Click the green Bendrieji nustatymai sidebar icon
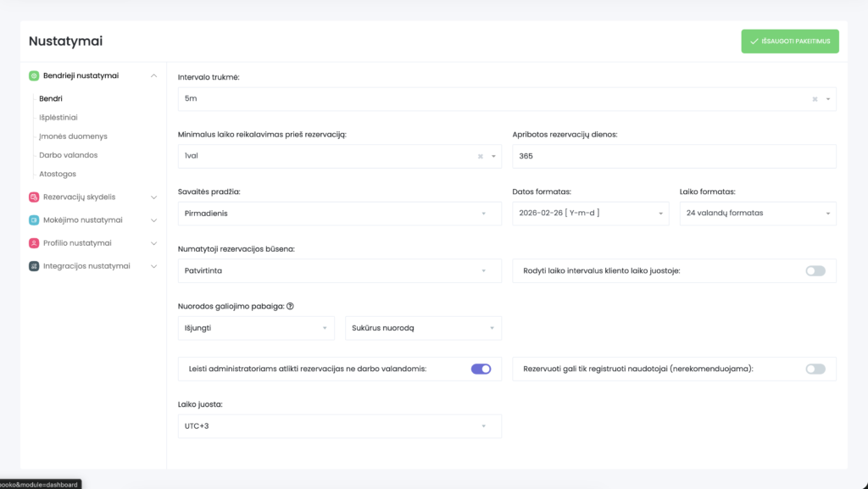 34,75
